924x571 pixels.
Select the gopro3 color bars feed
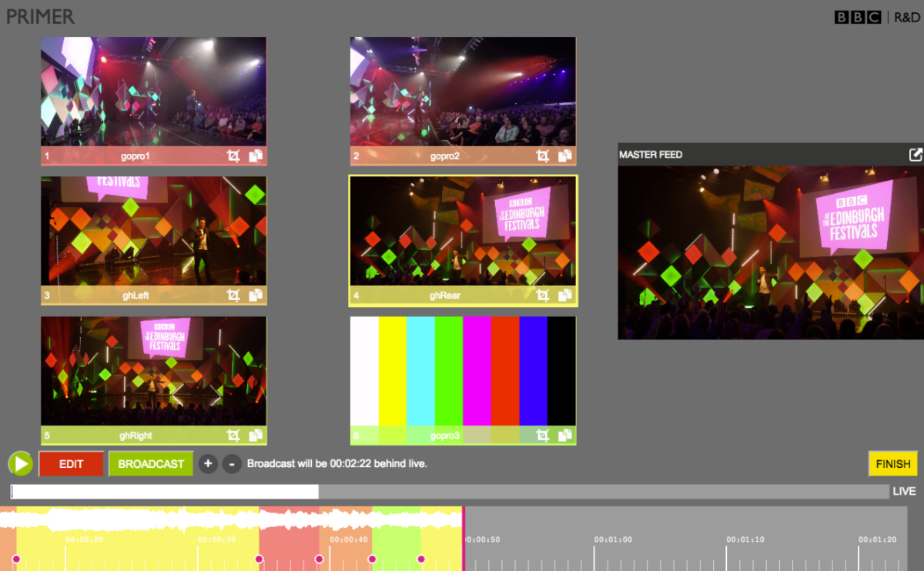click(463, 371)
